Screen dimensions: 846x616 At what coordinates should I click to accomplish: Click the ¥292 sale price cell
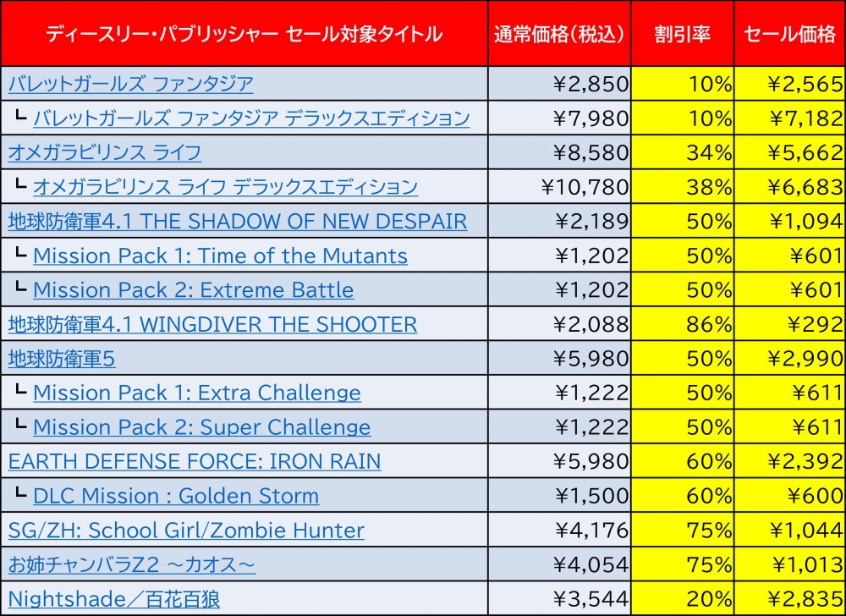coord(789,324)
